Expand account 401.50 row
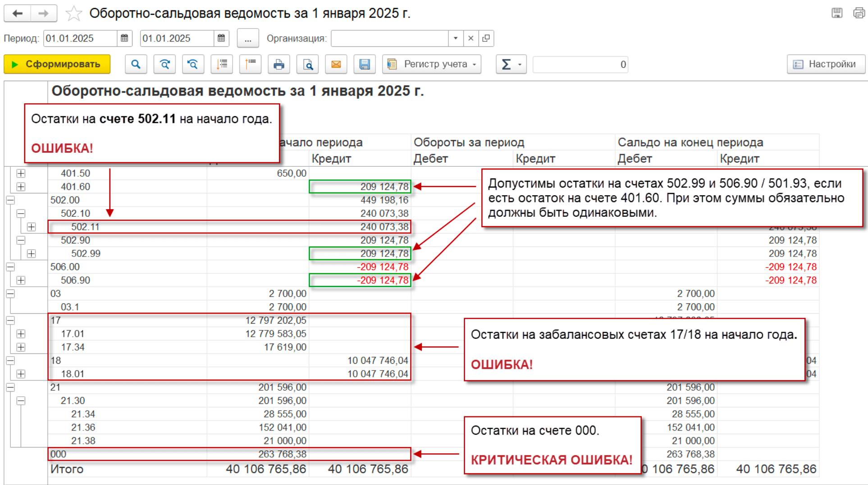 click(x=21, y=174)
